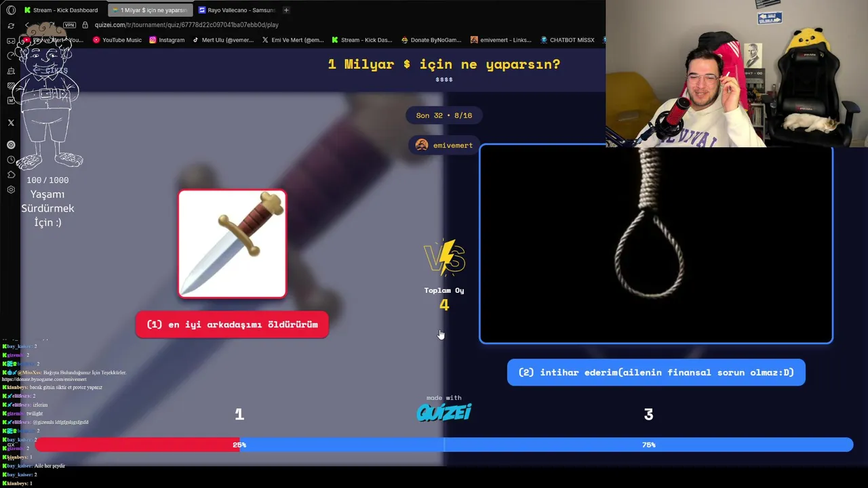
Task: Open history clock icon in sidebar
Action: tap(11, 160)
